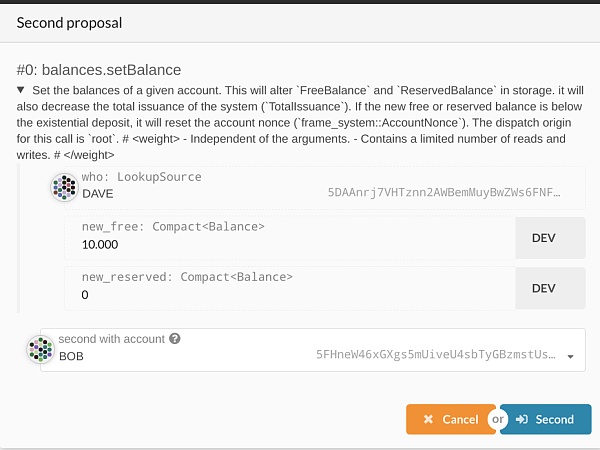Click the 'second with account' label
Screen dimensions: 600x450
tap(111, 339)
